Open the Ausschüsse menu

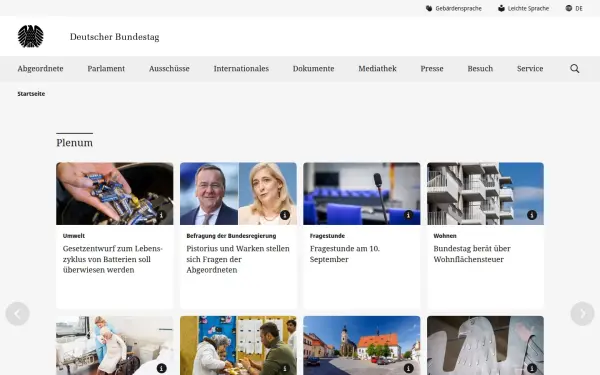[x=169, y=68]
